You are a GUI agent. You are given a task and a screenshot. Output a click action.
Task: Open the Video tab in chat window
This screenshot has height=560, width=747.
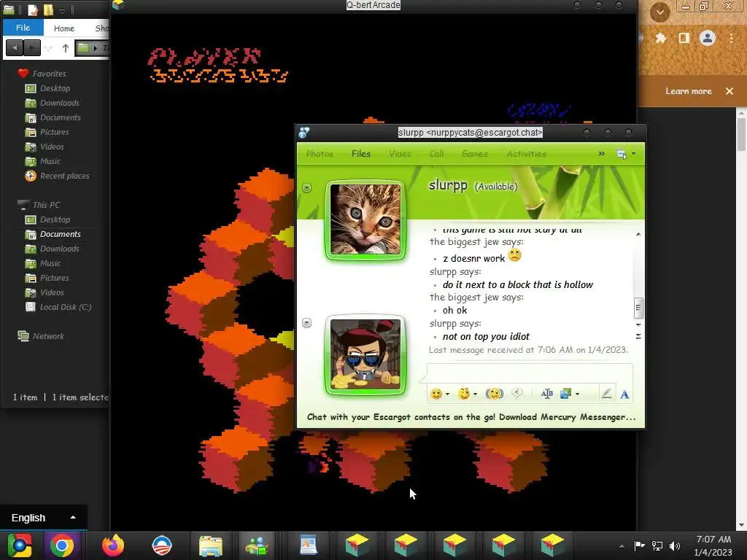pyautogui.click(x=400, y=154)
